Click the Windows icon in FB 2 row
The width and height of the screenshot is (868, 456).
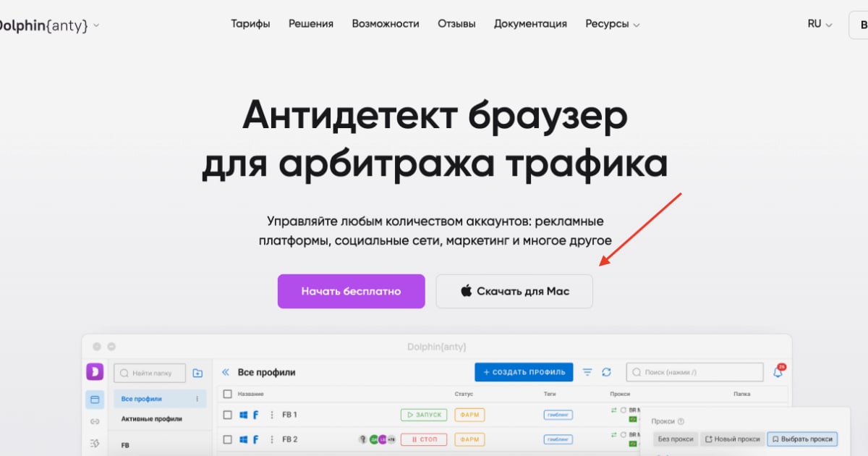[x=244, y=439]
